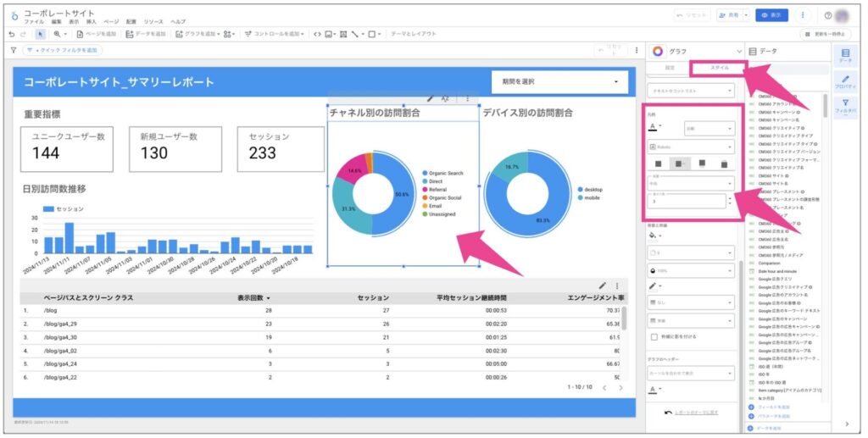Open the フィルタバー side panel icon

click(845, 106)
